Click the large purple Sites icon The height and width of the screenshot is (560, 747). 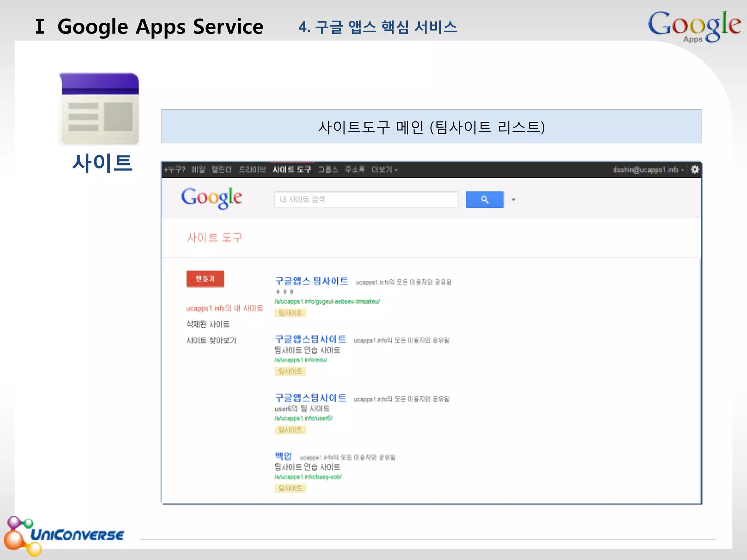pyautogui.click(x=99, y=109)
